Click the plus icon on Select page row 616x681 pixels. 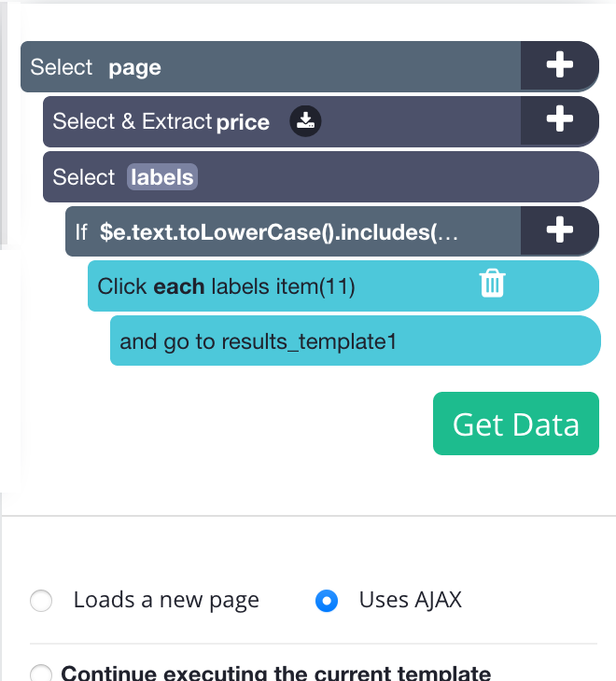(559, 65)
